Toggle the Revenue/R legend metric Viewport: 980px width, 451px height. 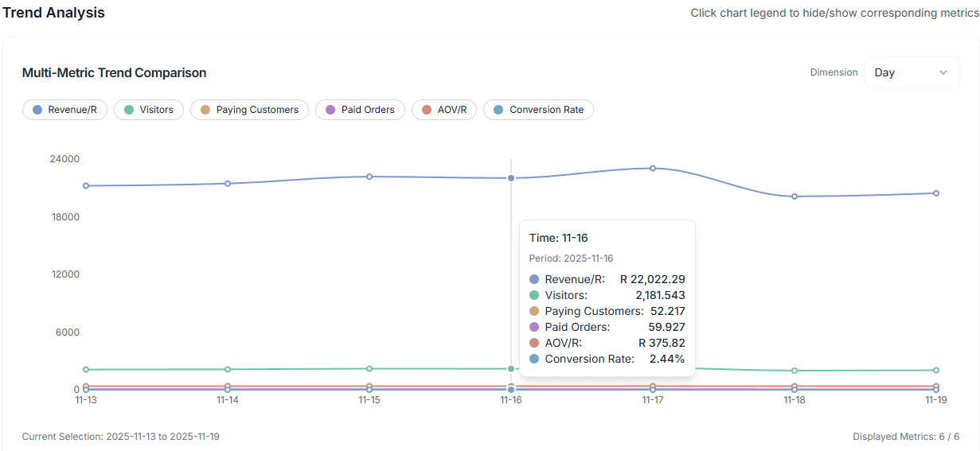pyautogui.click(x=64, y=110)
